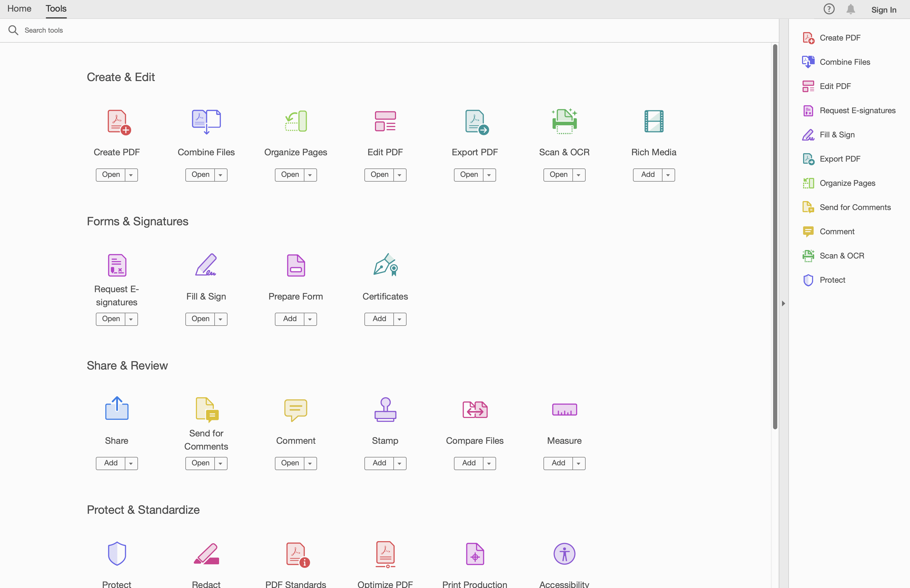This screenshot has width=910, height=588.
Task: Click Add button under Share
Action: [x=111, y=464]
